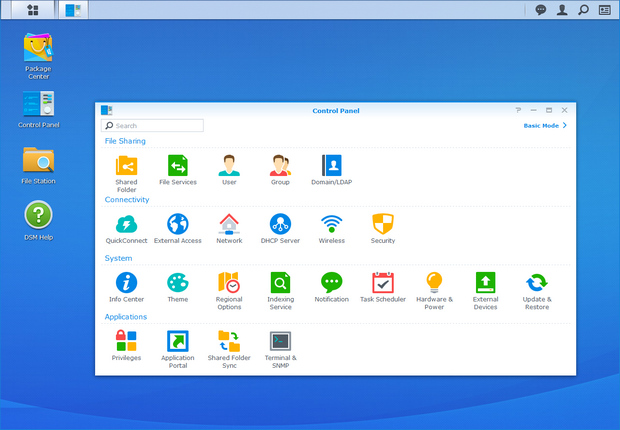Viewport: 620px width, 430px height.
Task: Open the User management icon
Action: click(229, 170)
